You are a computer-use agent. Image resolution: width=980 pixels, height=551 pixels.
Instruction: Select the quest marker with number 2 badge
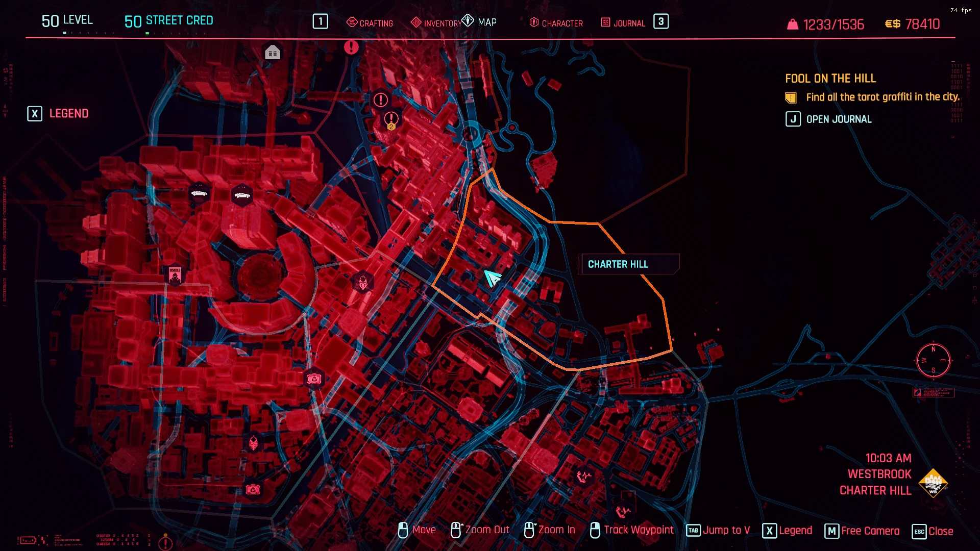[x=391, y=120]
